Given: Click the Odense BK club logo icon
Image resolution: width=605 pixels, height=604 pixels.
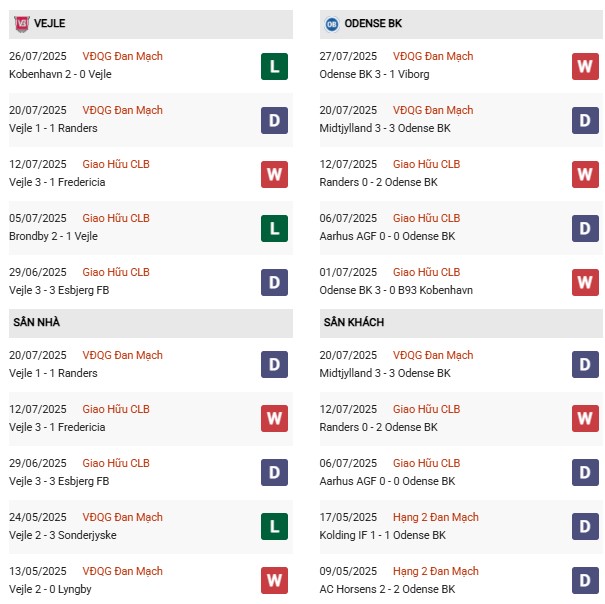Looking at the screenshot, I should point(332,23).
